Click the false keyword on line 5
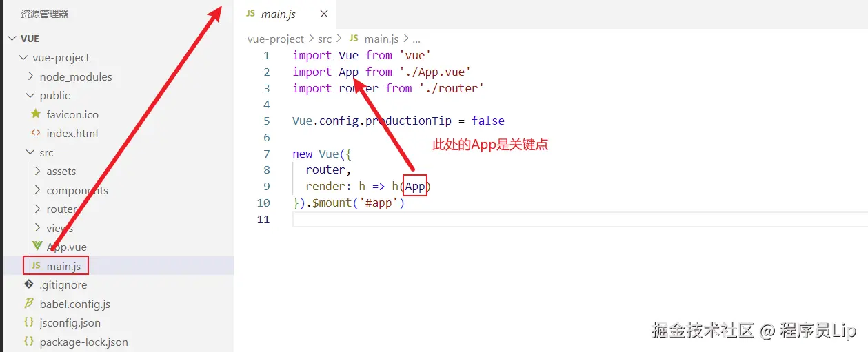 tap(488, 121)
